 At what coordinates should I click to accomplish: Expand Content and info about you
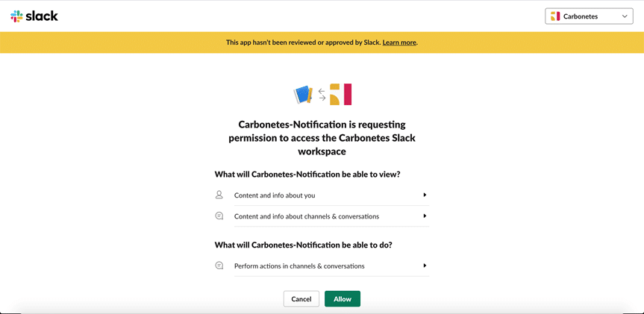coord(425,195)
